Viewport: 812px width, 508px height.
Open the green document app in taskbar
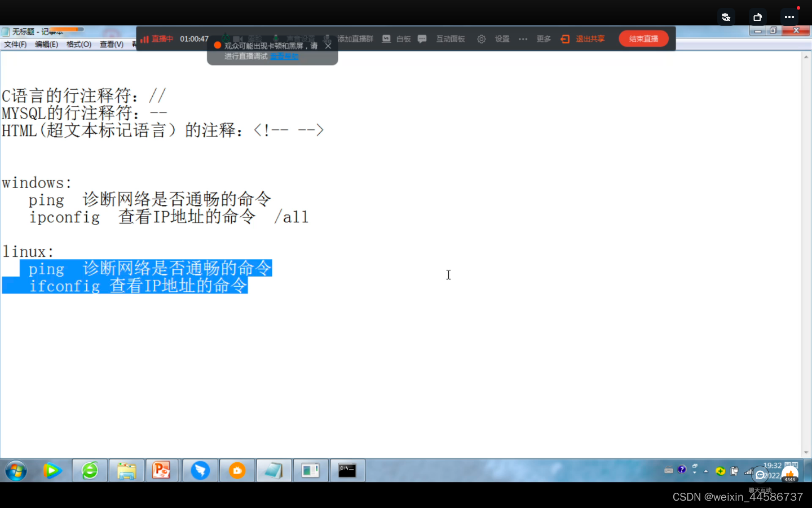click(x=310, y=470)
